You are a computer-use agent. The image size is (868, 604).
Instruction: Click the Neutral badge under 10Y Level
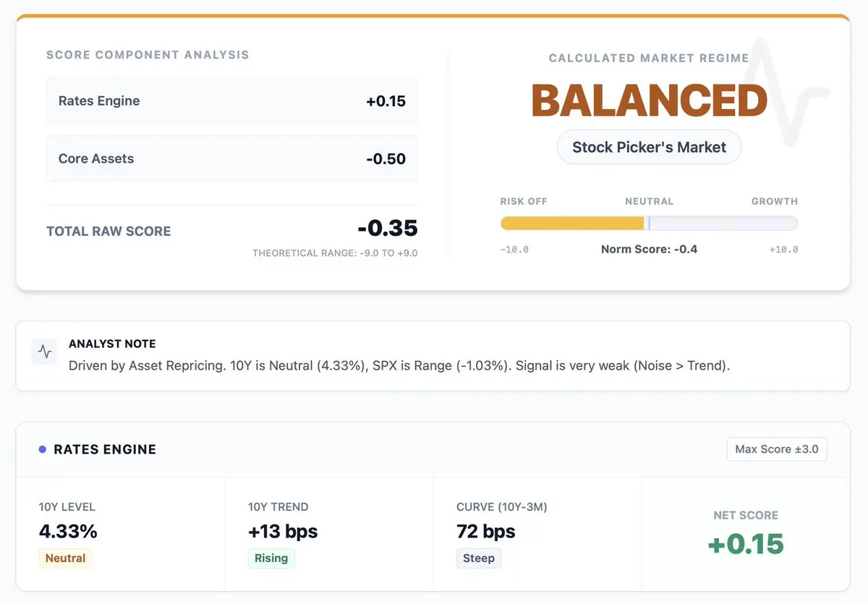point(65,558)
